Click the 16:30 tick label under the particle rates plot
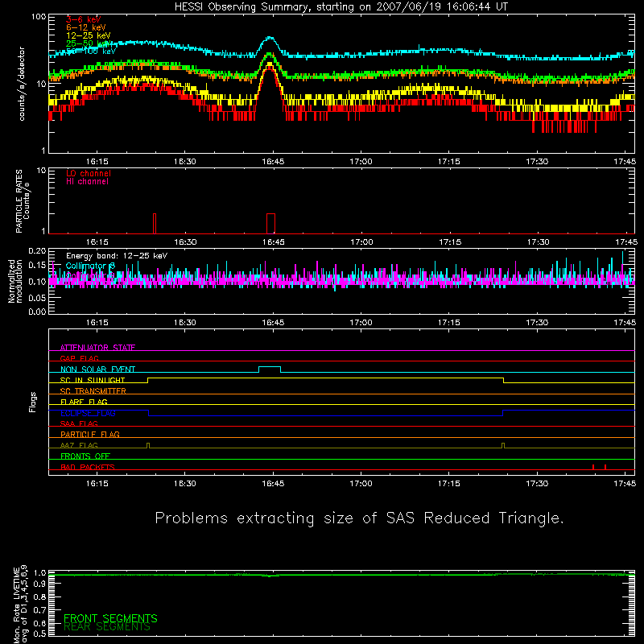Image resolution: width=644 pixels, height=644 pixels. click(185, 242)
